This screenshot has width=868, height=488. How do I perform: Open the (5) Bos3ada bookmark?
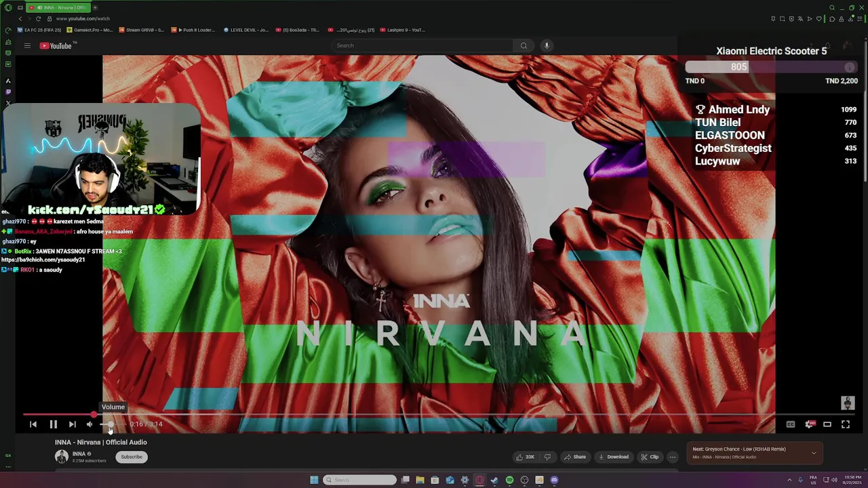pos(298,30)
